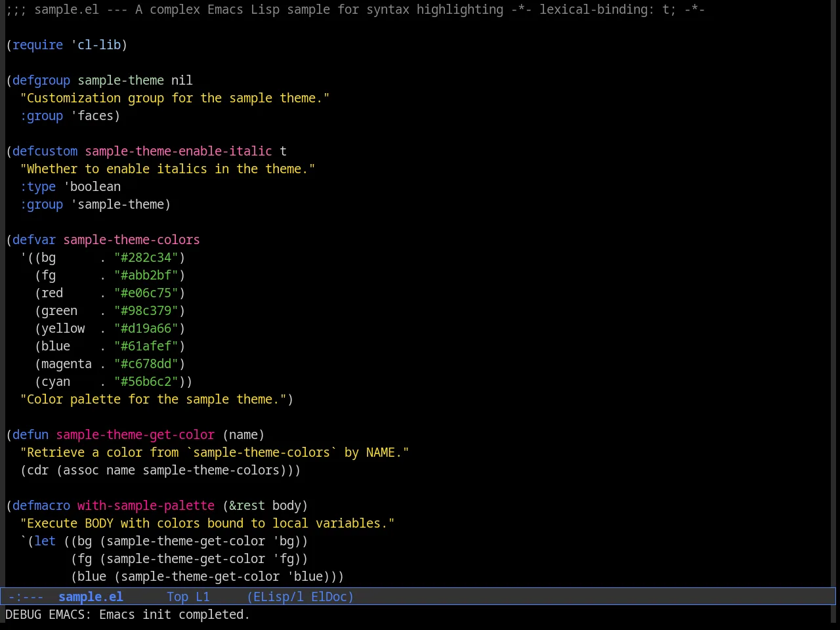Click the '(name)' argument list of defun

[243, 434]
